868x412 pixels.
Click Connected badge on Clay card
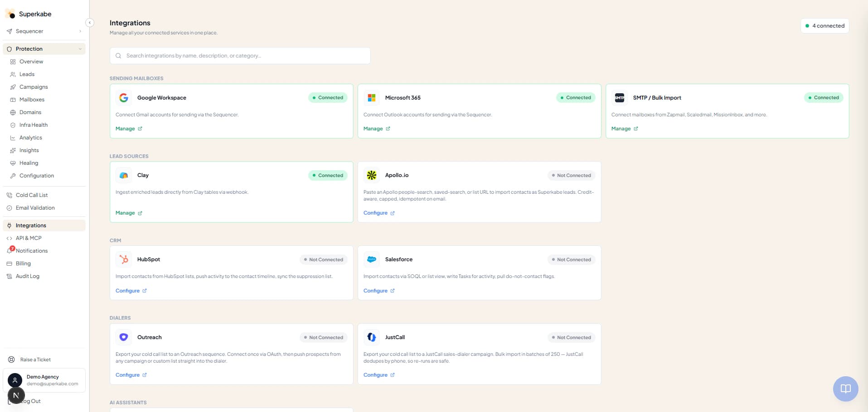[328, 176]
